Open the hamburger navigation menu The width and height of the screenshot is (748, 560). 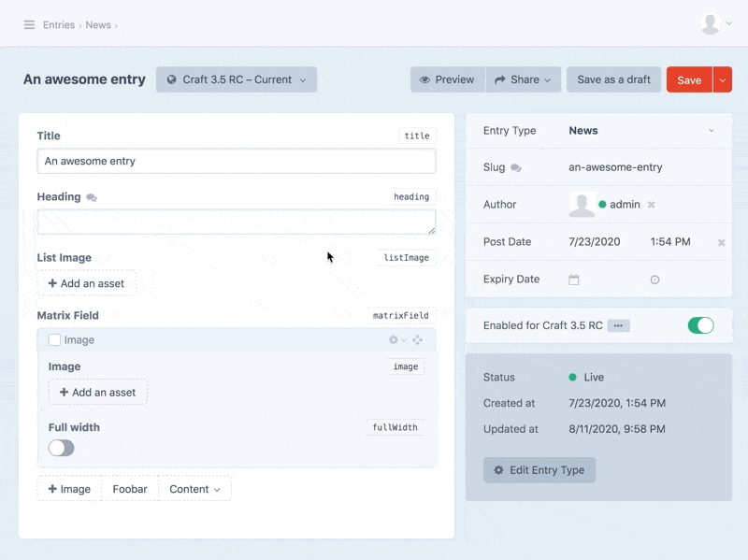pyautogui.click(x=29, y=25)
